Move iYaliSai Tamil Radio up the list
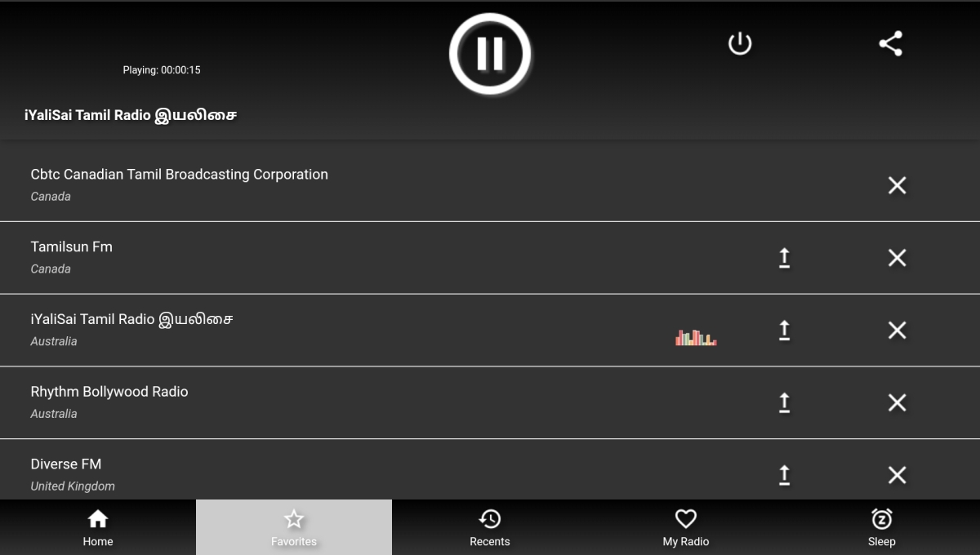The height and width of the screenshot is (555, 980). coord(784,331)
